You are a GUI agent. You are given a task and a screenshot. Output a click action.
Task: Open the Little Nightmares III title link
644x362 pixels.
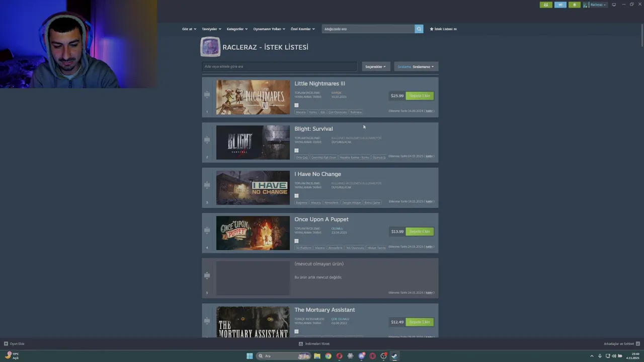[319, 83]
